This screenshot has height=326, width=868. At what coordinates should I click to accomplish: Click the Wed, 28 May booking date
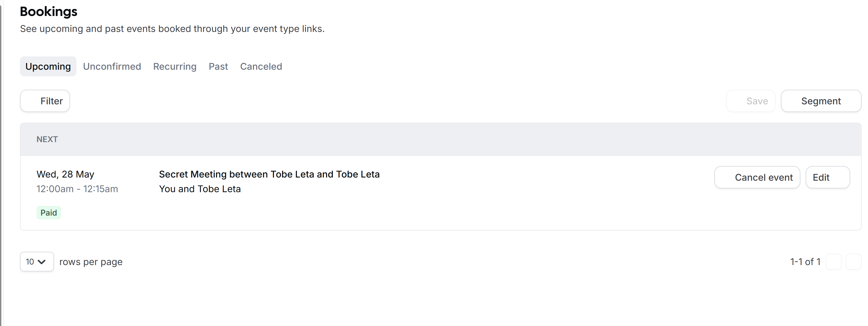click(x=65, y=174)
